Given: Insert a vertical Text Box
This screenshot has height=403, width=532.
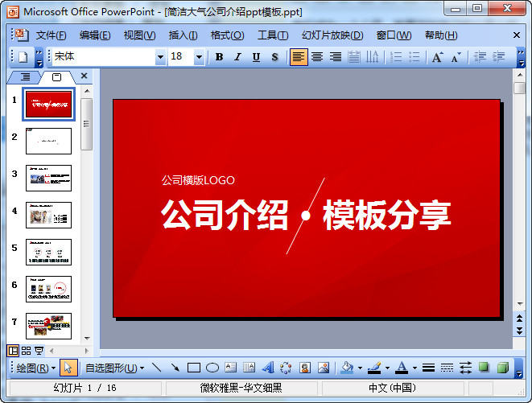Looking at the screenshot, I should (x=249, y=368).
